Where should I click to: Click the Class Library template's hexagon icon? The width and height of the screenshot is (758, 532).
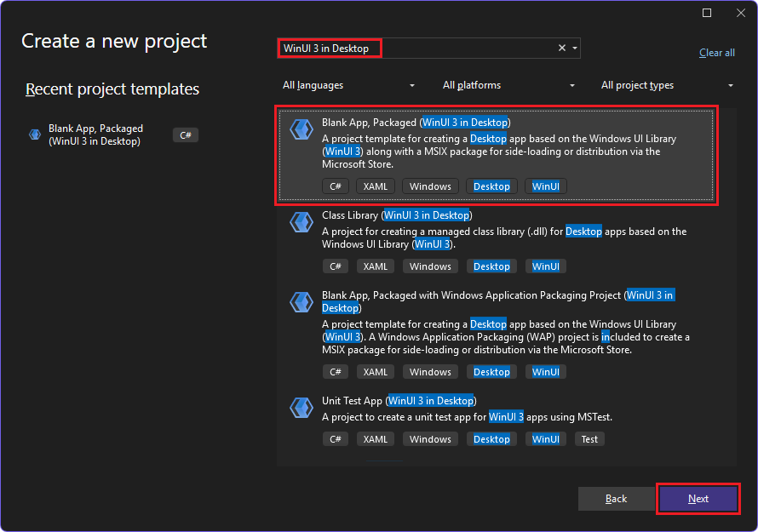pos(301,222)
